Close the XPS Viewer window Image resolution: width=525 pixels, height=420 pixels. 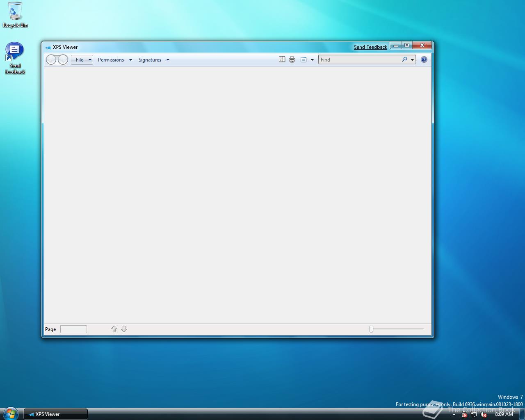pyautogui.click(x=422, y=46)
